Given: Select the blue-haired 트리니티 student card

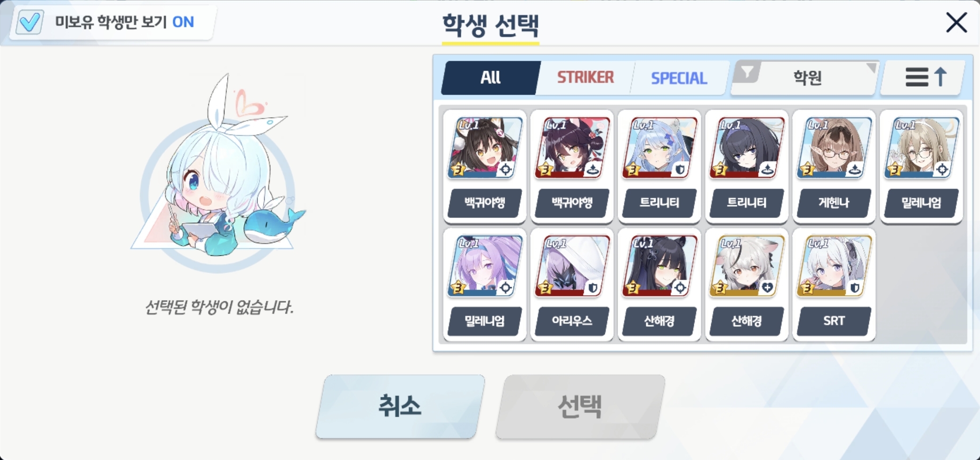Looking at the screenshot, I should 659,167.
